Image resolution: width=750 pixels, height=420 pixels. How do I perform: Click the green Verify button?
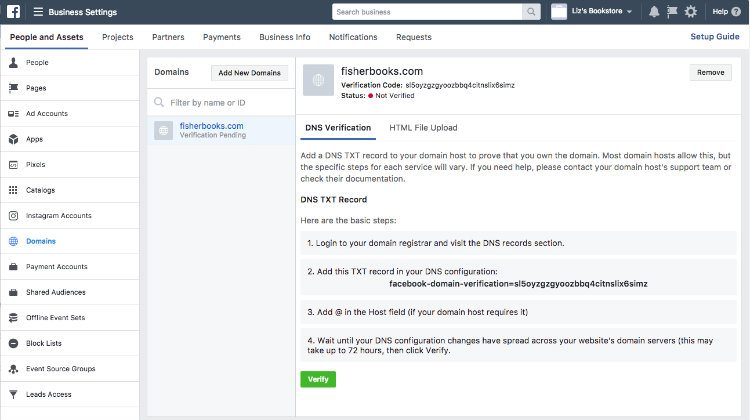point(318,379)
